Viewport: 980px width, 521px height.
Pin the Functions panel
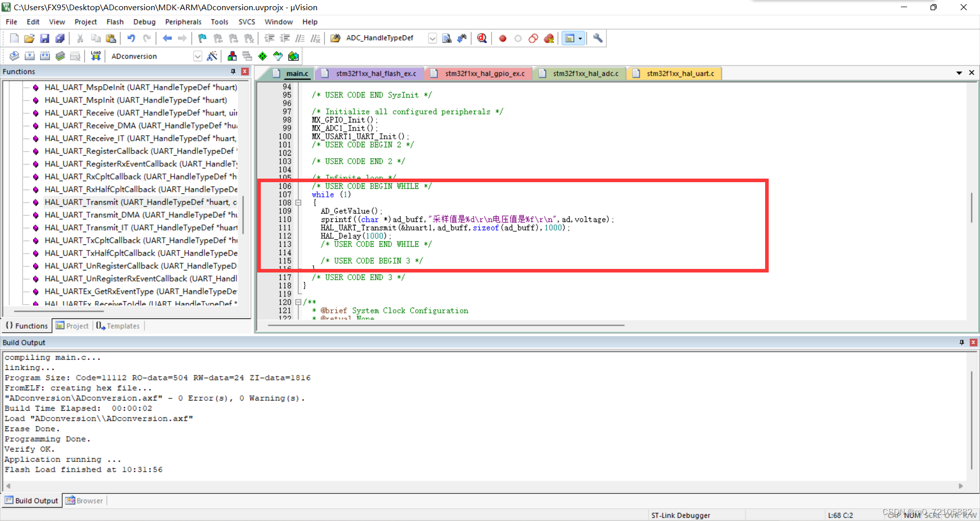pos(233,71)
